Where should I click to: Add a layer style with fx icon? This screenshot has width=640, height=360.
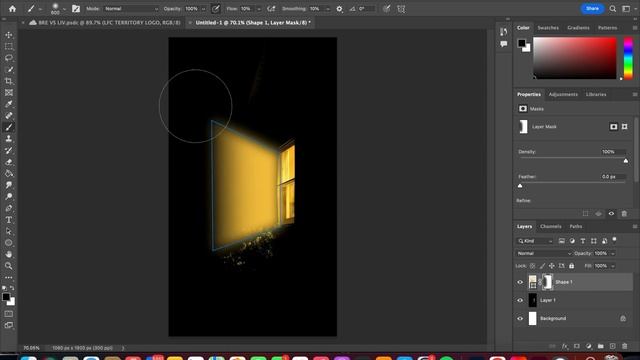click(564, 346)
